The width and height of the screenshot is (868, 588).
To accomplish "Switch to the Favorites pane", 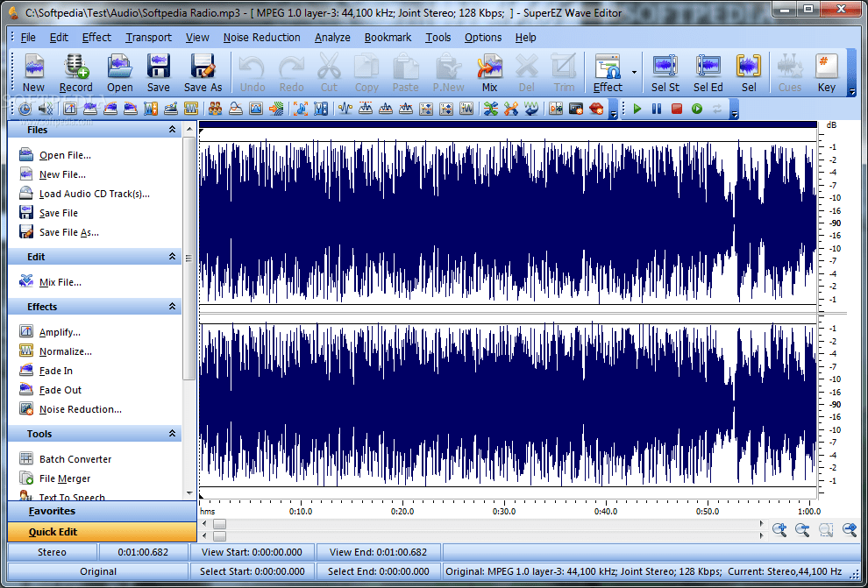I will tap(53, 511).
